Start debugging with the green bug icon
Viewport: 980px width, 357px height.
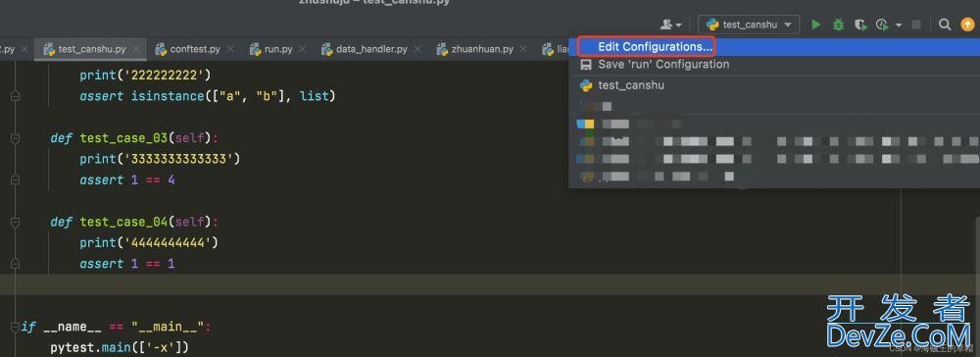pos(838,25)
